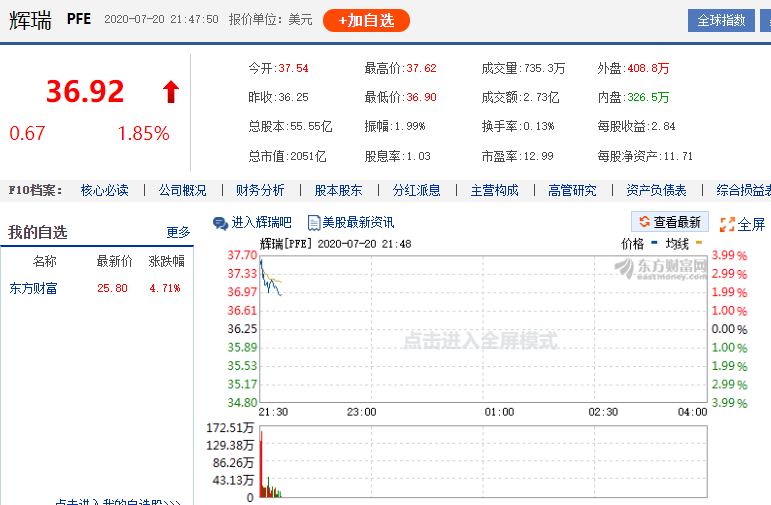Click 东方财富 change value 4.71%
The image size is (771, 505).
click(x=165, y=288)
